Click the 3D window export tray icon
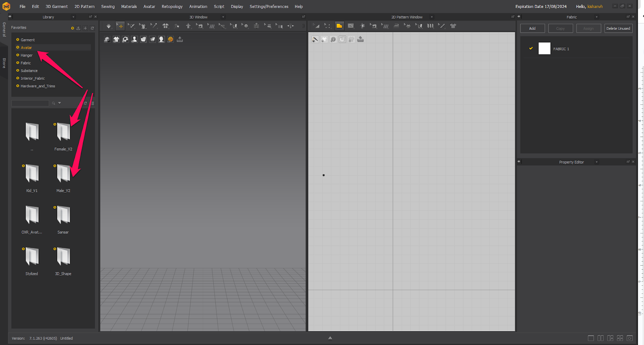Viewport: 644px width, 345px height. [180, 39]
